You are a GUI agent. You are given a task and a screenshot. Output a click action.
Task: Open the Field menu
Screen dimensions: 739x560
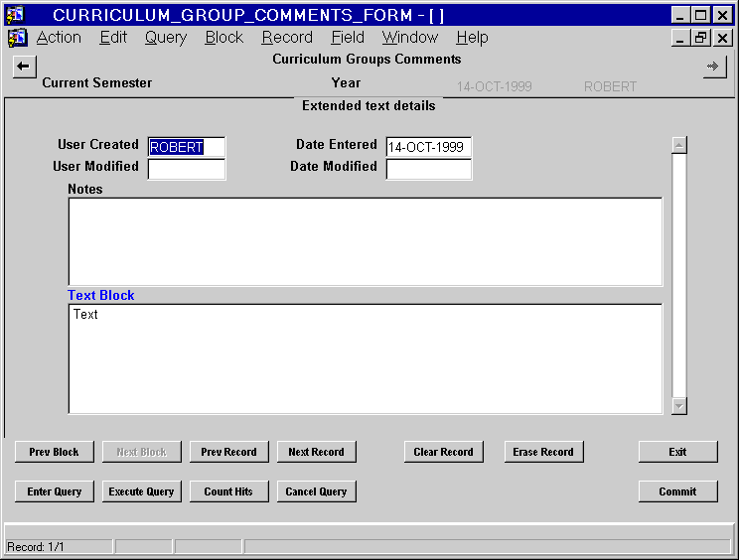point(348,37)
